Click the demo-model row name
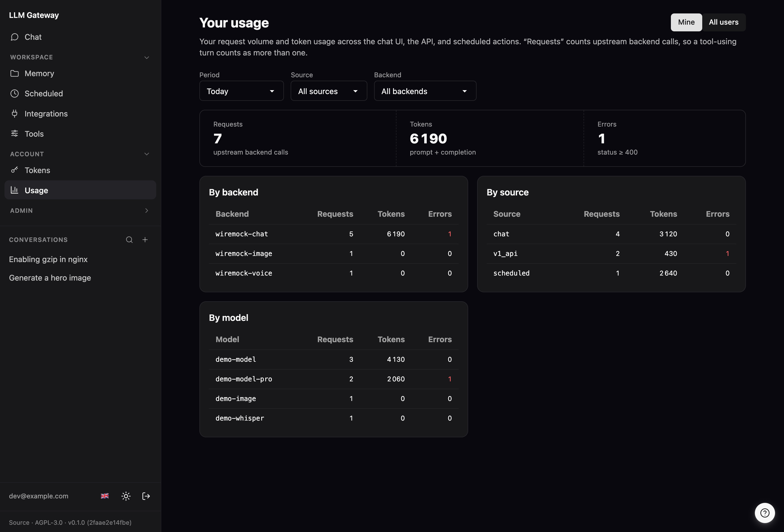The image size is (784, 532). pyautogui.click(x=235, y=359)
